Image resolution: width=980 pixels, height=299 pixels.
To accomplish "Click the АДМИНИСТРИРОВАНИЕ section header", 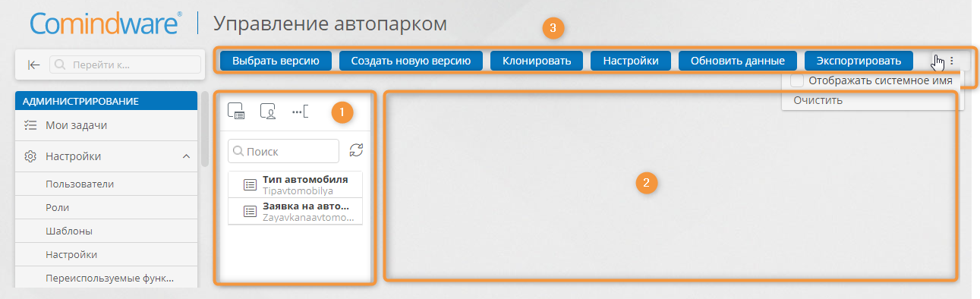I will point(106,101).
